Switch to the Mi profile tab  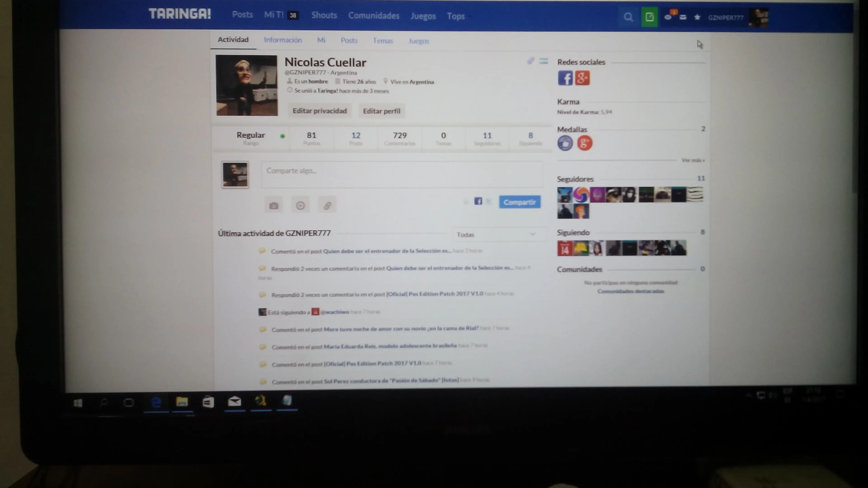[x=321, y=40]
